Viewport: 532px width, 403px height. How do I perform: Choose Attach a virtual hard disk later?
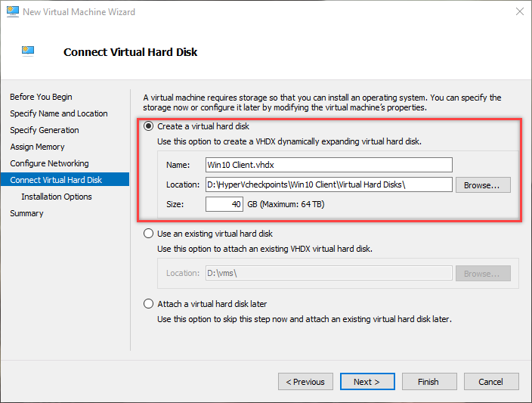pos(148,303)
